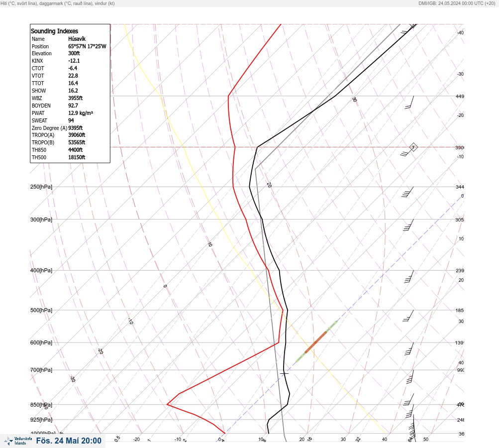Viewport: 499px width, 448px height.
Task: Click the 185 height label at right
Action: click(460, 310)
